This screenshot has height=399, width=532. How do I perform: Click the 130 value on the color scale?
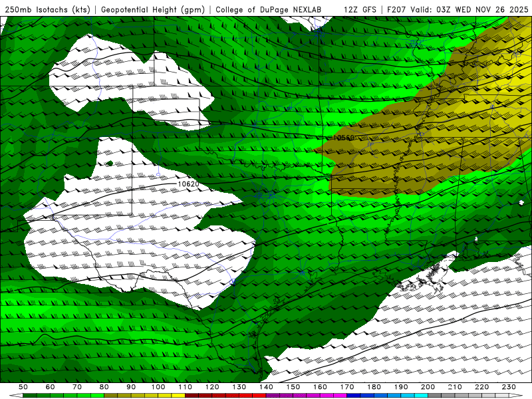click(239, 387)
